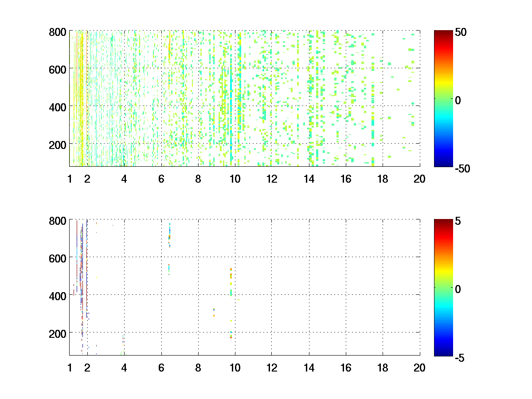This screenshot has height=399, width=532.
Task: Click y-axis tick 200 on top plot
Action: (x=58, y=145)
